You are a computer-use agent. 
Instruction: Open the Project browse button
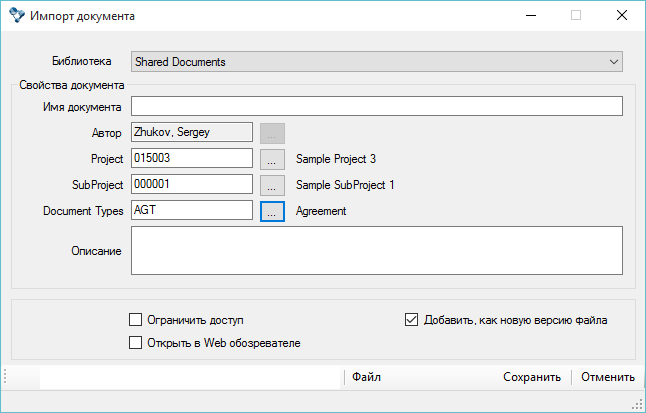(x=272, y=159)
